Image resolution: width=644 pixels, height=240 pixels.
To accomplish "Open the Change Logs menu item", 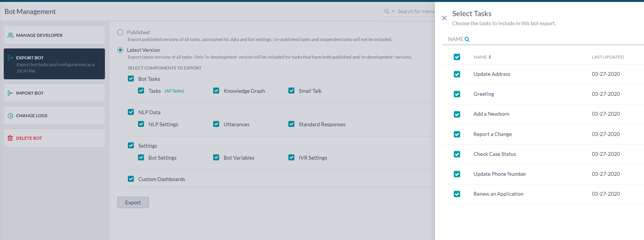I will 55,115.
